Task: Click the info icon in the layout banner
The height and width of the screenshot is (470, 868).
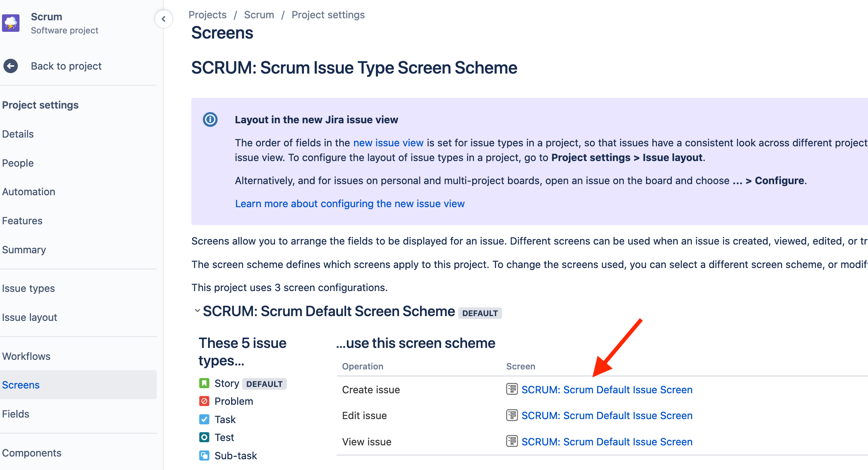Action: (210, 119)
